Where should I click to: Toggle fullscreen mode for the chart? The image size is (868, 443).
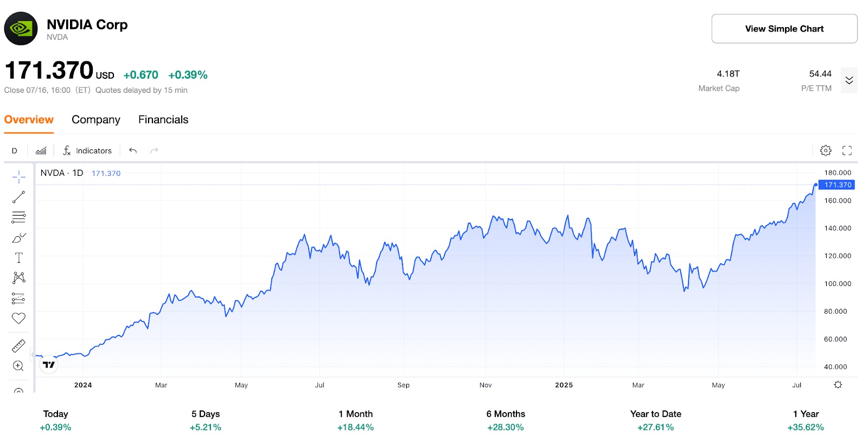(847, 151)
